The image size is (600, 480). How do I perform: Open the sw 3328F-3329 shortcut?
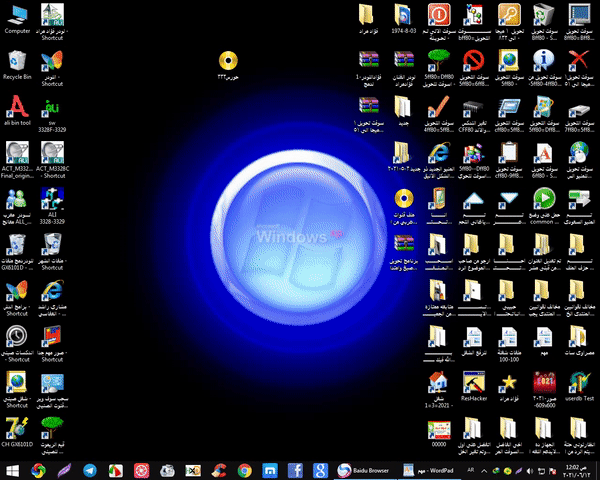pyautogui.click(x=52, y=115)
